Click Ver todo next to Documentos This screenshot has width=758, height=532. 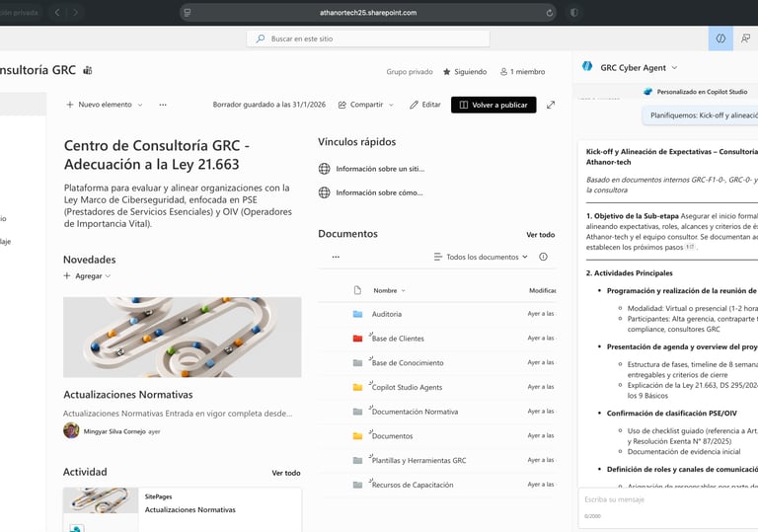coord(541,235)
